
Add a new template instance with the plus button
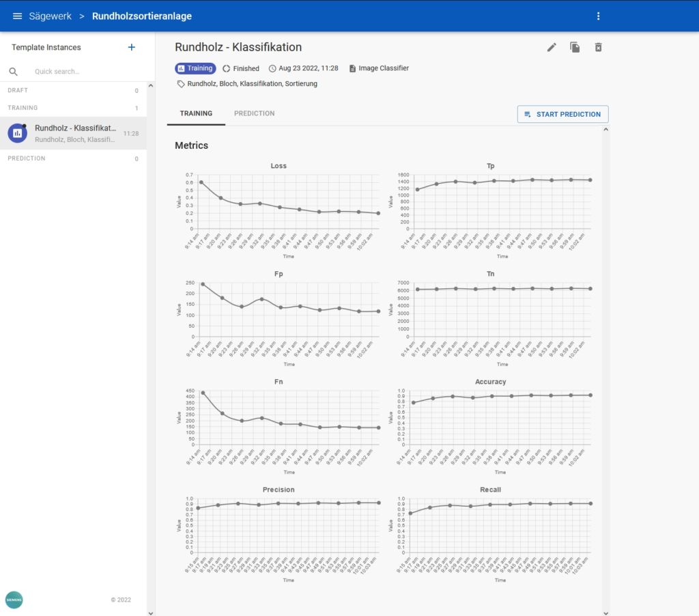131,47
